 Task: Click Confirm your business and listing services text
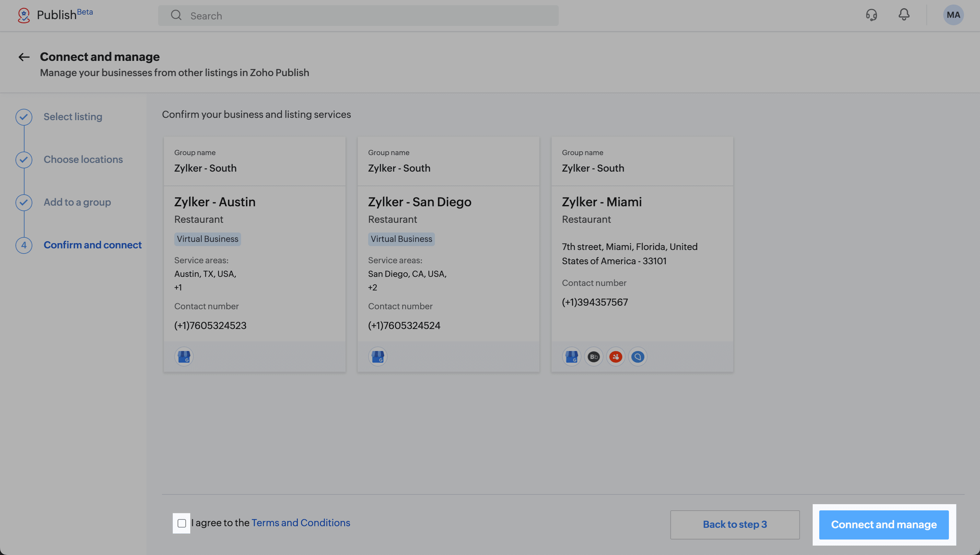(256, 114)
